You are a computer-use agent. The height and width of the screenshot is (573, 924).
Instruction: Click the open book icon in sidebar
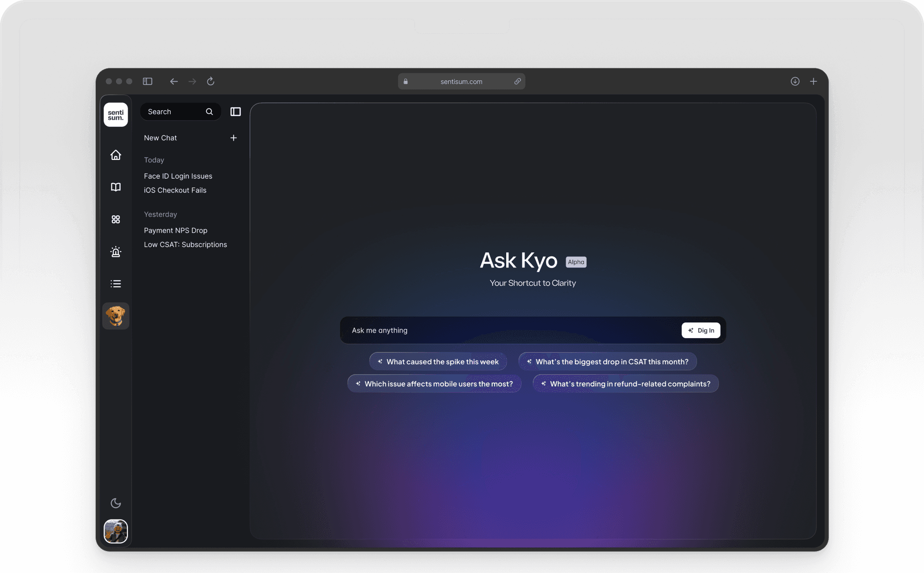(116, 187)
